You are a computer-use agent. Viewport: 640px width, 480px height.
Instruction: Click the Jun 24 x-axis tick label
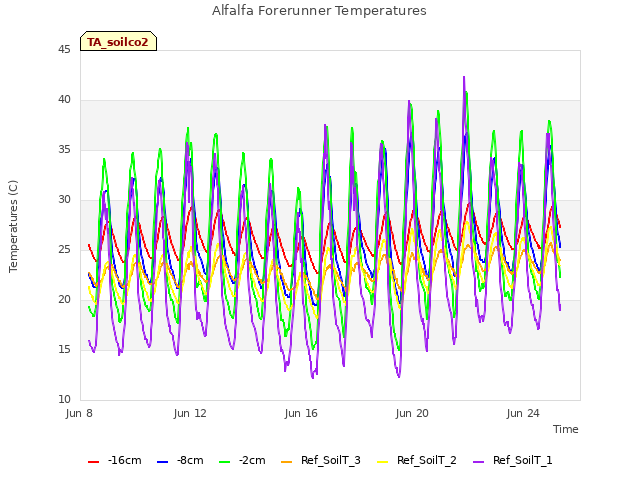[523, 413]
